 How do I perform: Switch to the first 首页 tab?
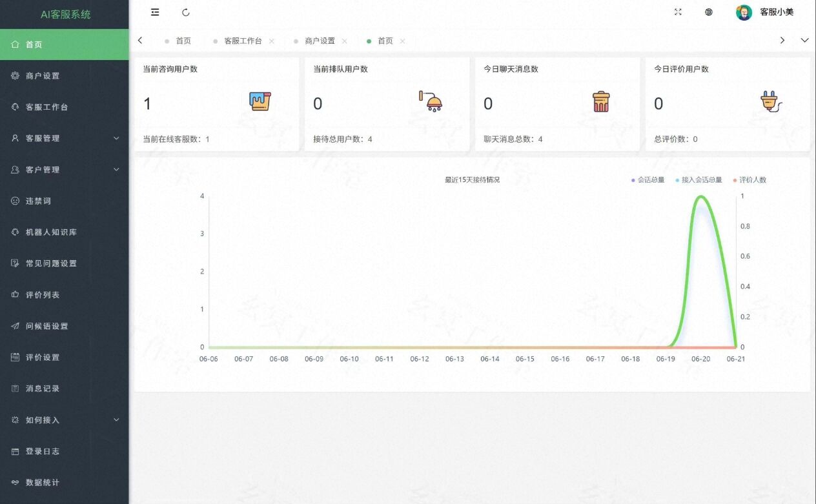point(183,41)
